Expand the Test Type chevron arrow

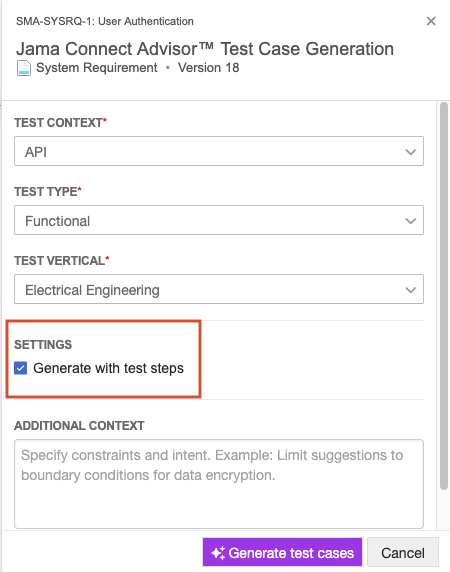411,221
